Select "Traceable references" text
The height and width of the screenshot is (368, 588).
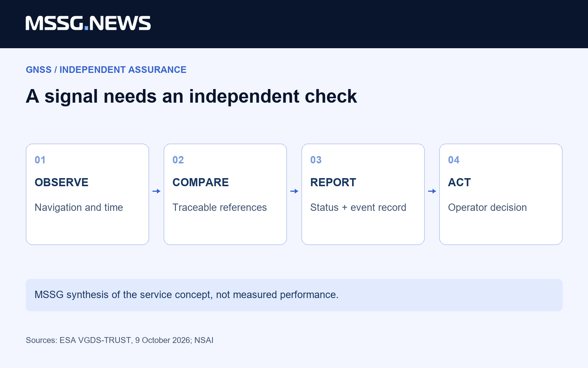click(219, 208)
